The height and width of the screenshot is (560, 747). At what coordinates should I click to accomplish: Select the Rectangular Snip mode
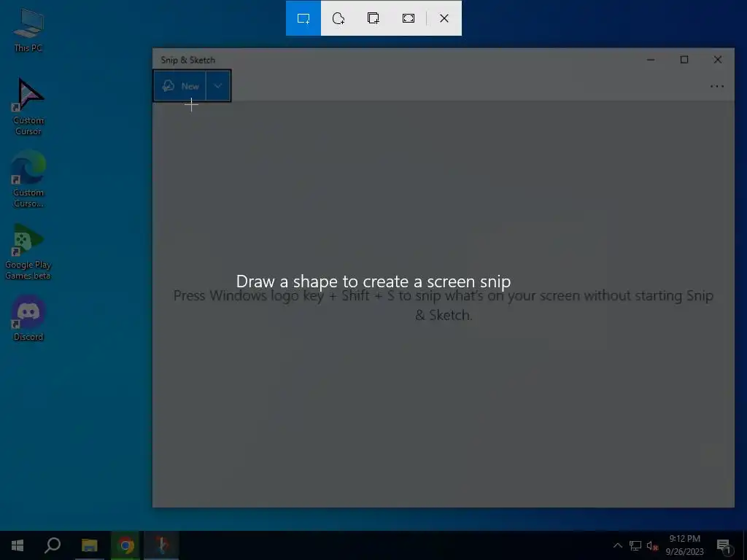(303, 18)
